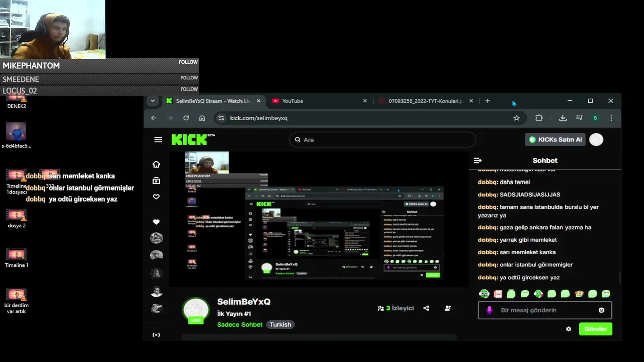This screenshot has height=362, width=644.
Task: Open the s-6d4bfac5 desktop icon
Action: (x=16, y=135)
